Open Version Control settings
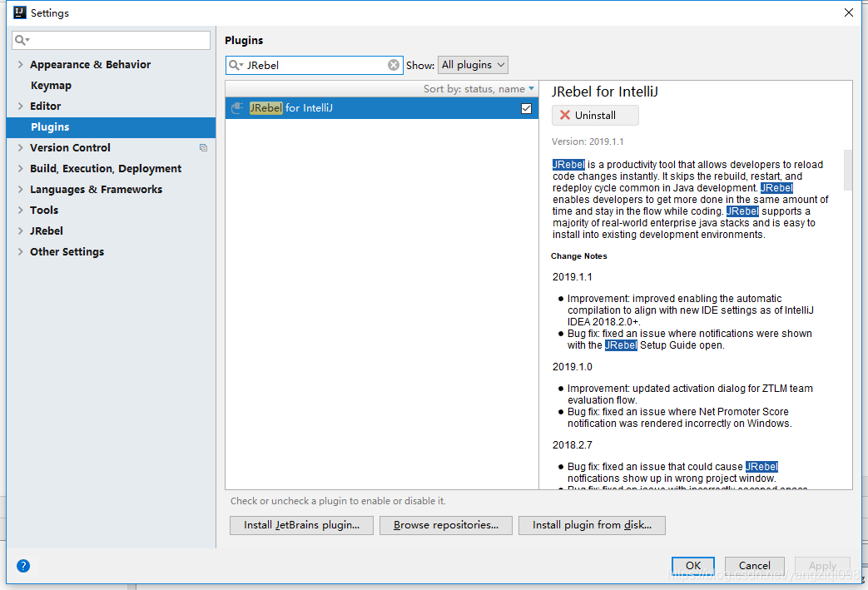868x590 pixels. tap(70, 148)
